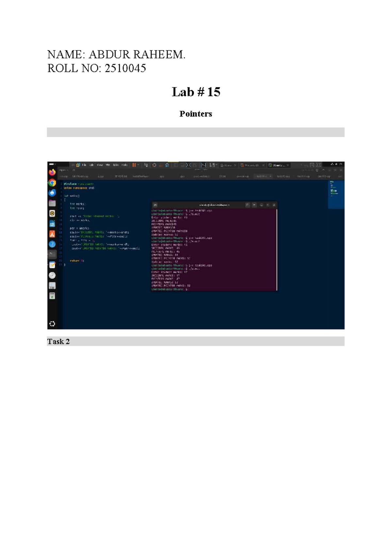This screenshot has height=554, width=392.
Task: Open LibreOffice Writer from the dock
Action: click(52, 224)
